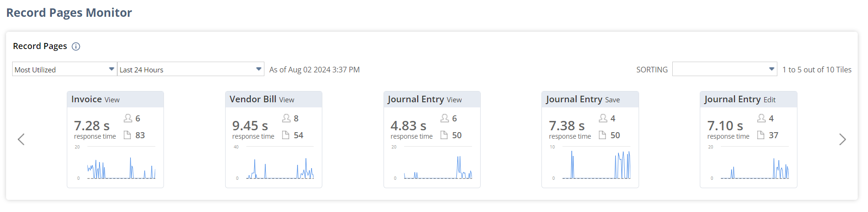Go to previous tiles with left arrow

21,139
